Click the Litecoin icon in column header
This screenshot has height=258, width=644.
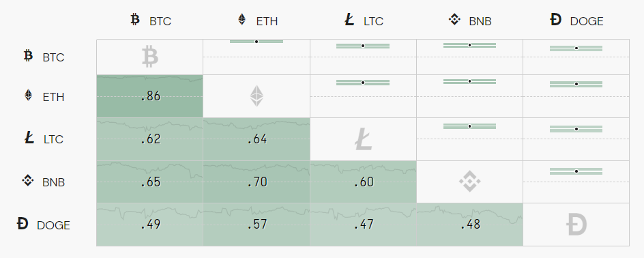coord(349,19)
